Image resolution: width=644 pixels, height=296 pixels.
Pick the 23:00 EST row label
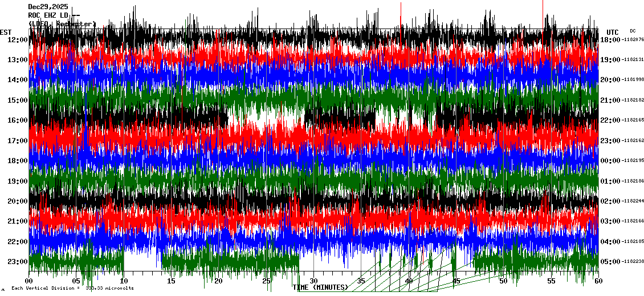tap(17, 262)
